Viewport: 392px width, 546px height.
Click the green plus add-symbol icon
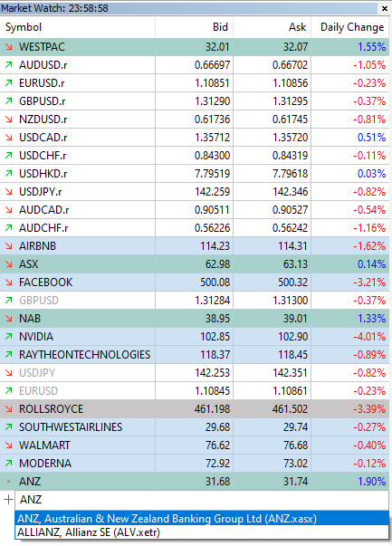8,500
